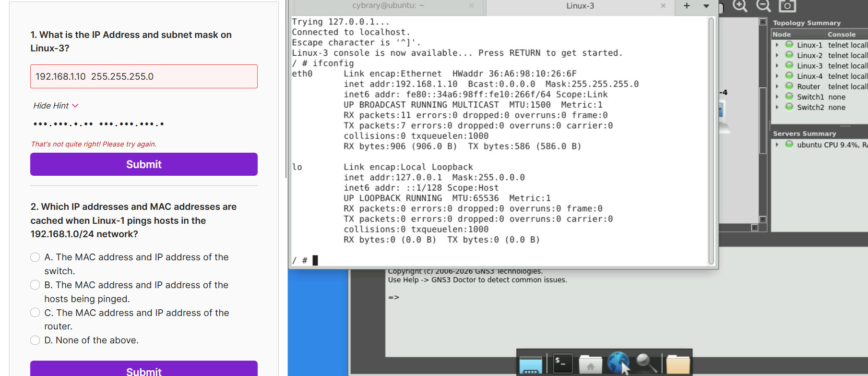The height and width of the screenshot is (376, 868).
Task: Take a screenshot with the camera icon
Action: tap(787, 5)
